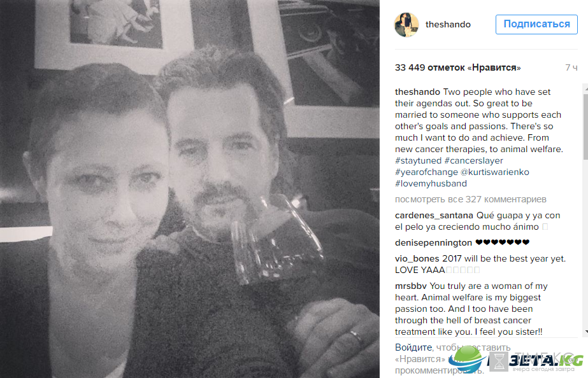Open the 33 449 likes count
Viewport: 588px width, 378px height.
(457, 67)
